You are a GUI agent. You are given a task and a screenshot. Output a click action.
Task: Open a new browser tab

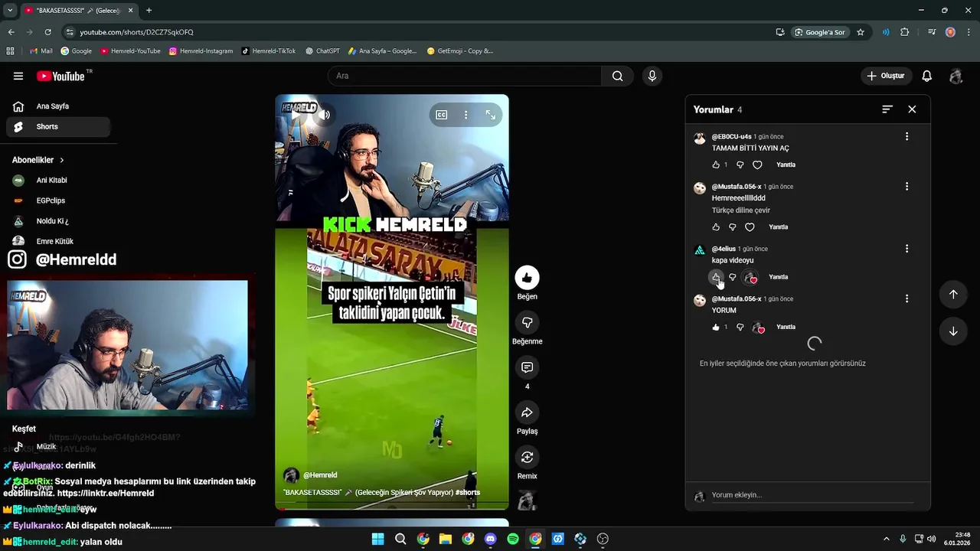point(149,11)
